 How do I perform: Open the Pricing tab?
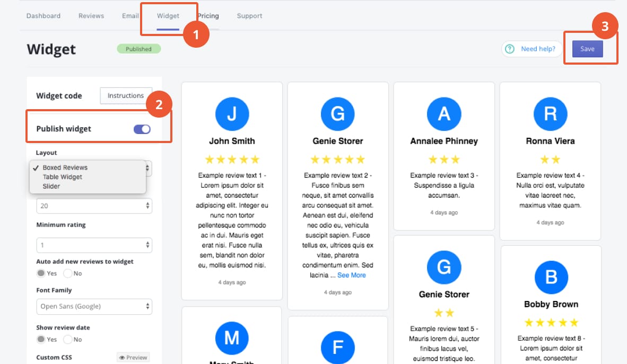click(208, 16)
